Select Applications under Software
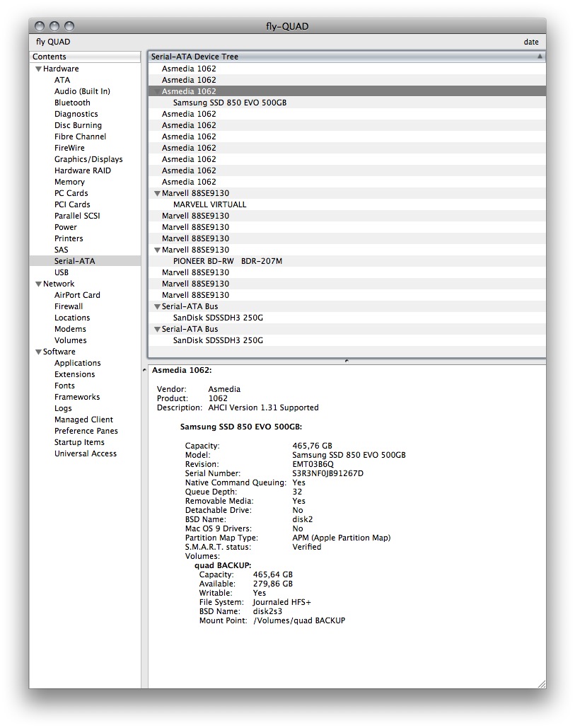Screen dimensions: 575x728 pyautogui.click(x=78, y=363)
